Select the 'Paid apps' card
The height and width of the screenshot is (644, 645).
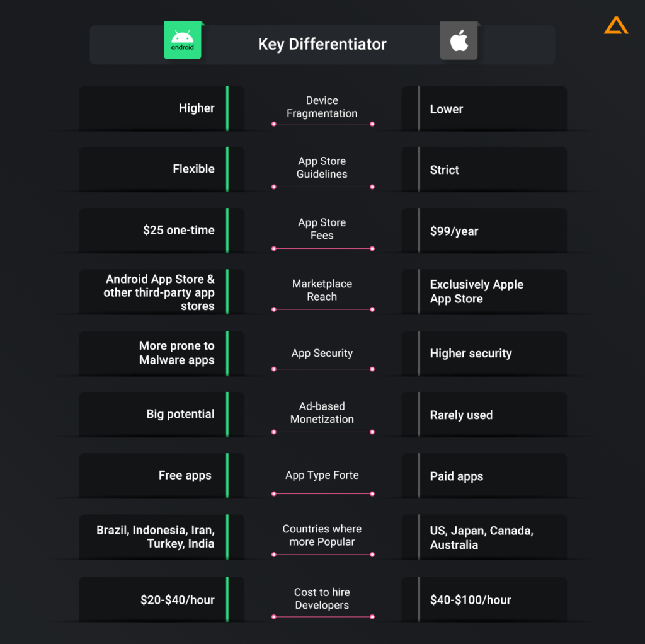click(x=484, y=476)
